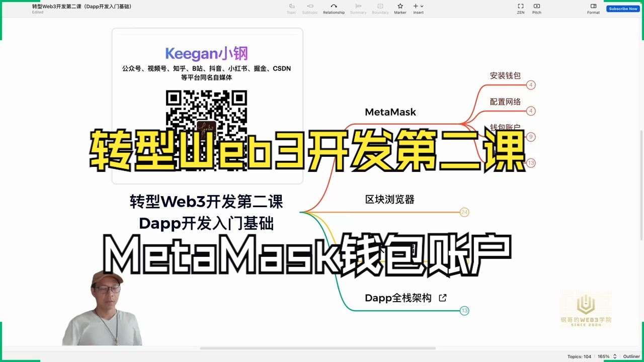This screenshot has height=362, width=644.
Task: Click the Keegan小钢 heading in the card
Action: [x=206, y=53]
